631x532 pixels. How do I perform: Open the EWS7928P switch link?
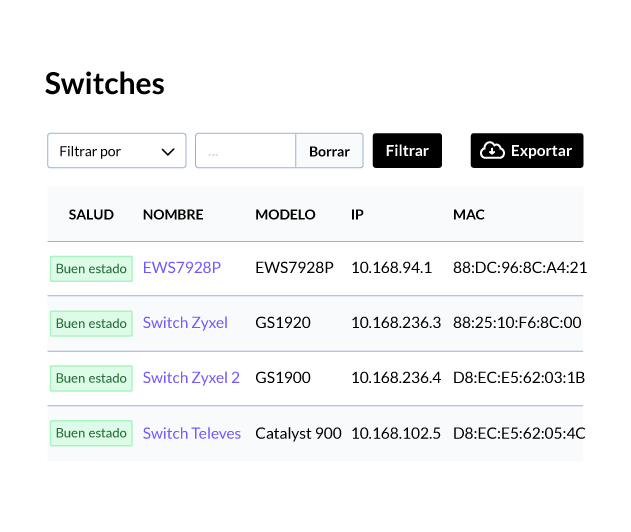[x=182, y=268]
